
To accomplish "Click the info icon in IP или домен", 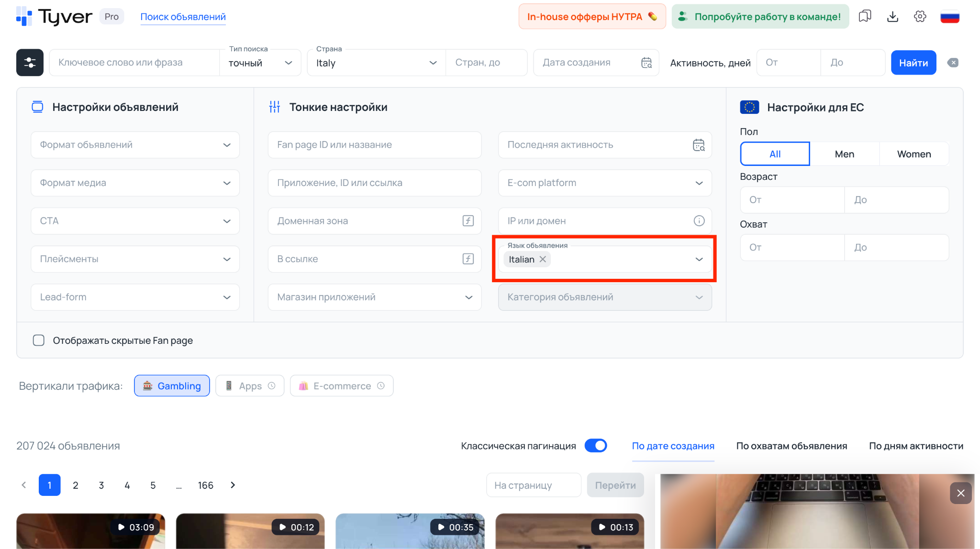I will point(699,221).
